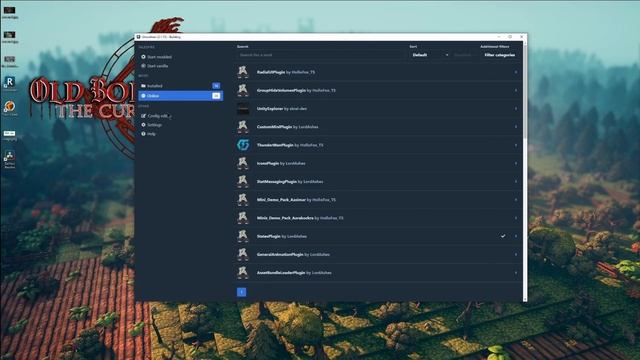
Task: Click the count badge on Installed row
Action: tap(216, 86)
